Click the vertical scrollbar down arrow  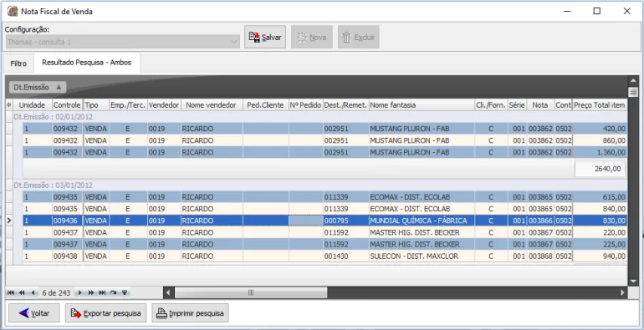pyautogui.click(x=633, y=282)
